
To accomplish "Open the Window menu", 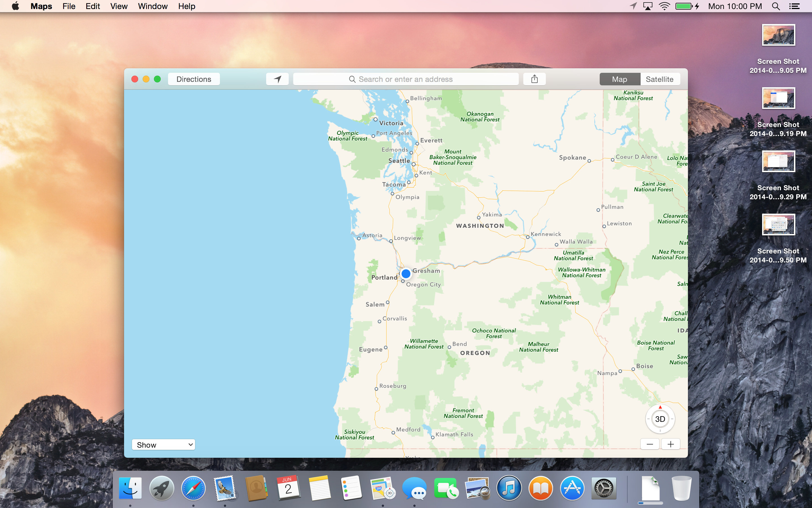I will click(x=153, y=6).
